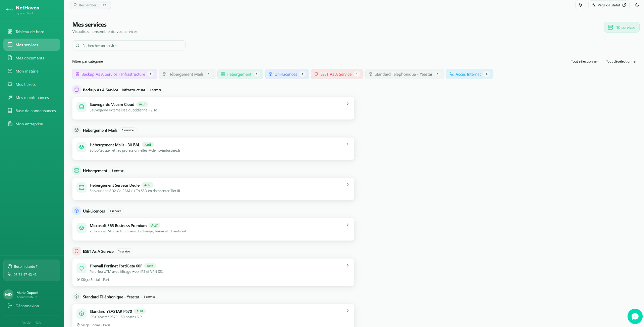The height and width of the screenshot is (327, 644).
Task: Open Page de statut link
Action: coord(608,5)
